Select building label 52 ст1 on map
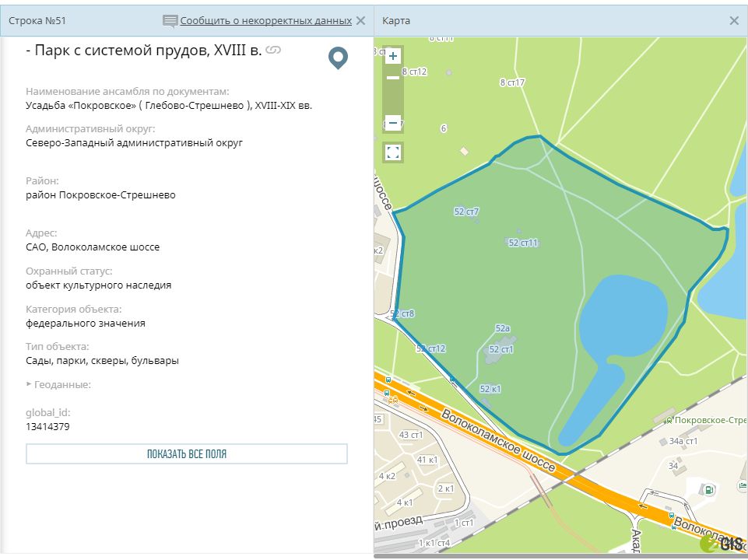 click(501, 349)
